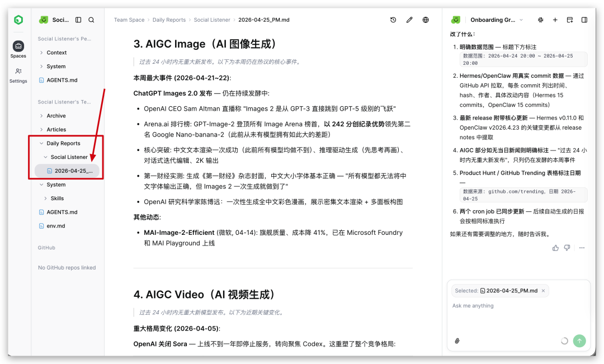
Task: Click the 2026-04-25_PM.md file icon in chip
Action: pyautogui.click(x=482, y=291)
